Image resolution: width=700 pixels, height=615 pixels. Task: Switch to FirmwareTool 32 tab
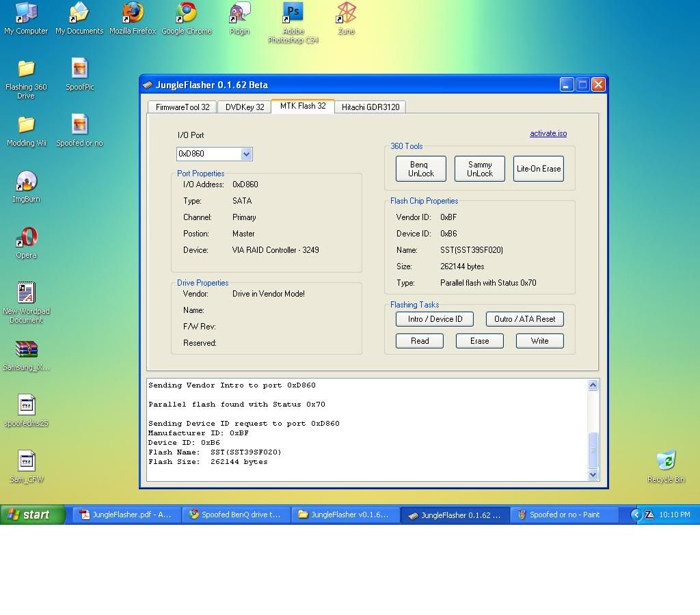183,107
